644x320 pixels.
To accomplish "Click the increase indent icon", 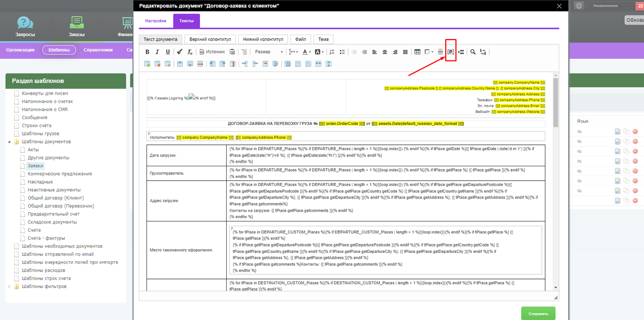I will [x=364, y=52].
